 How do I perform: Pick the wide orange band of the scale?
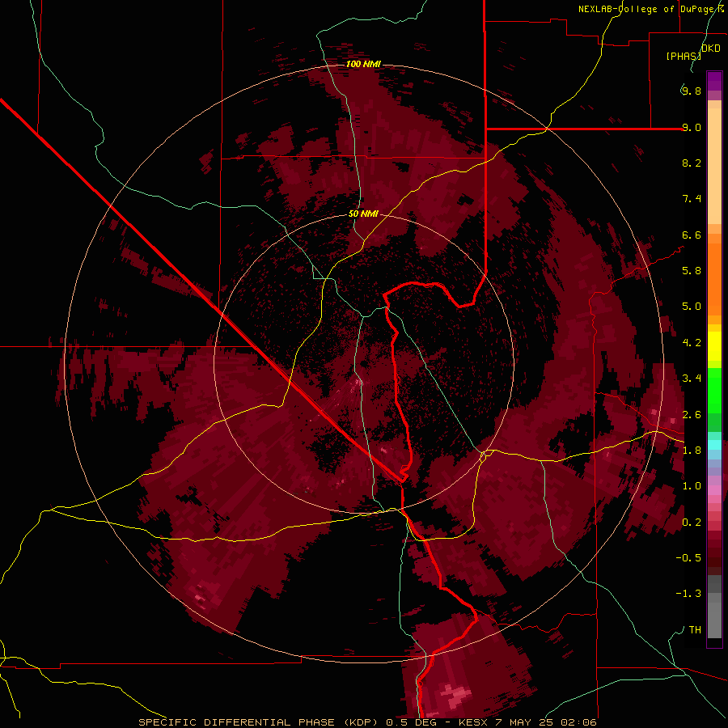point(714,279)
